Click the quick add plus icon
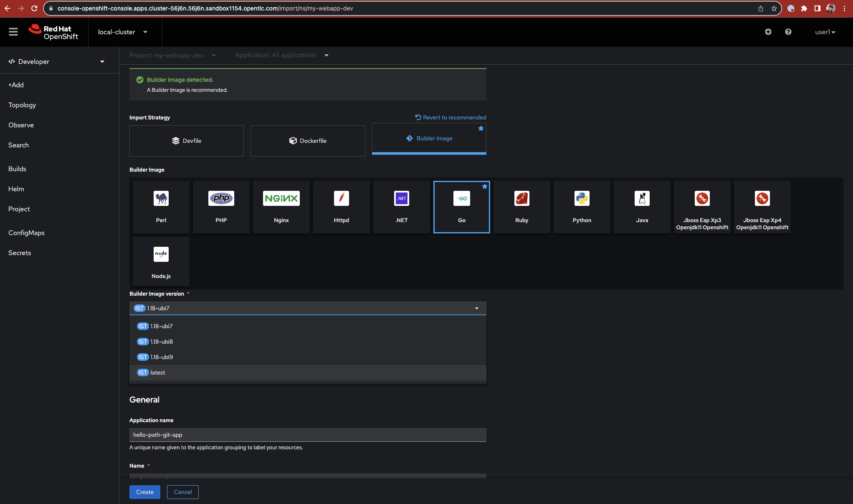853x504 pixels. [768, 32]
